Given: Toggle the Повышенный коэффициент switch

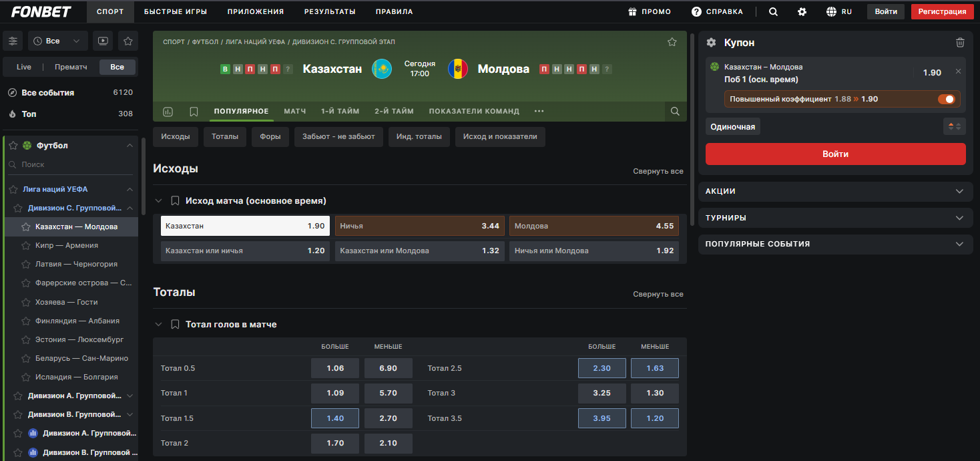Looking at the screenshot, I should (947, 99).
